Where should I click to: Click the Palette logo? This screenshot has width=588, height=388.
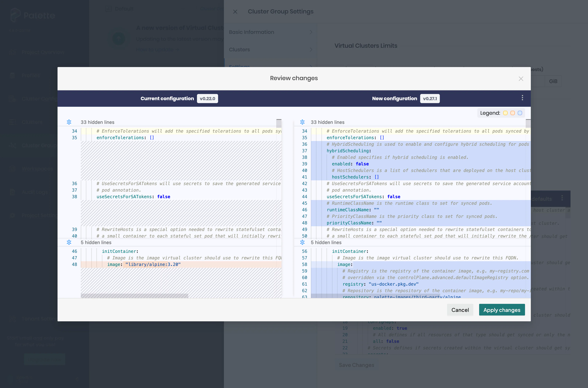(x=32, y=15)
